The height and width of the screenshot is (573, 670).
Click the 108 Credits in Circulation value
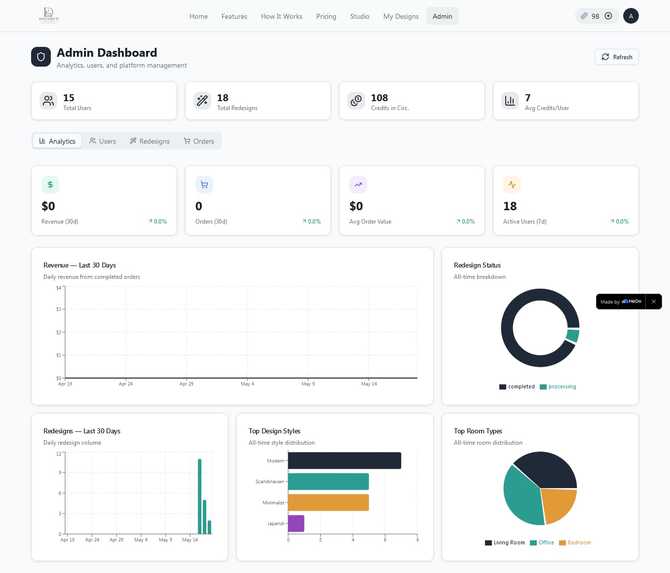(379, 98)
